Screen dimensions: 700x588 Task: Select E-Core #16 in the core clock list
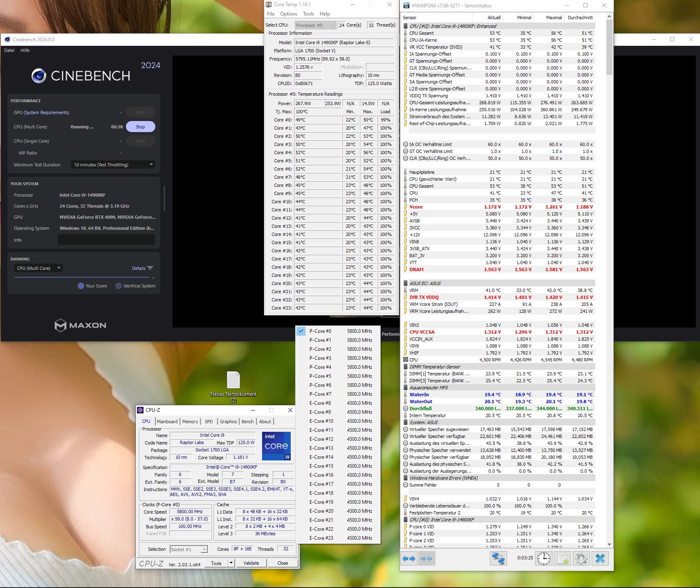click(x=338, y=475)
